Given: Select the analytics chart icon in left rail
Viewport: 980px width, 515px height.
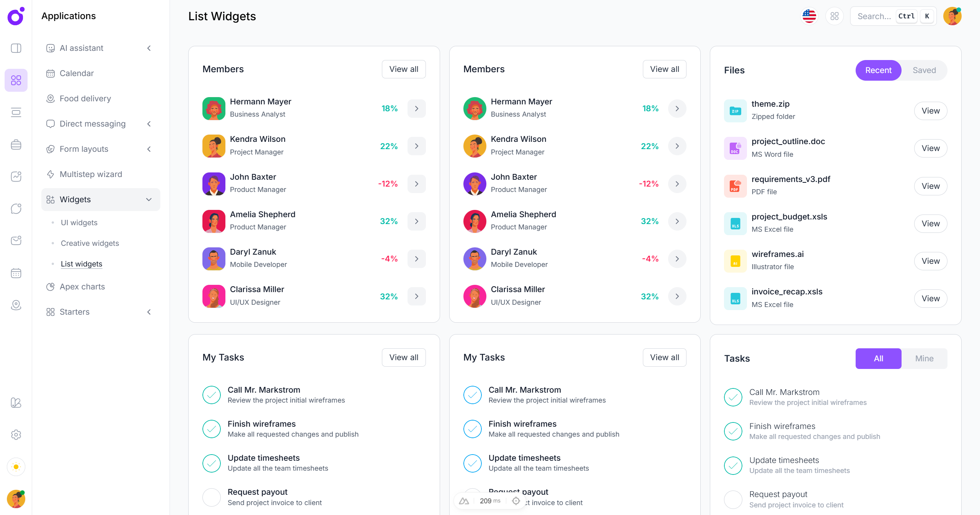Looking at the screenshot, I should (16, 176).
